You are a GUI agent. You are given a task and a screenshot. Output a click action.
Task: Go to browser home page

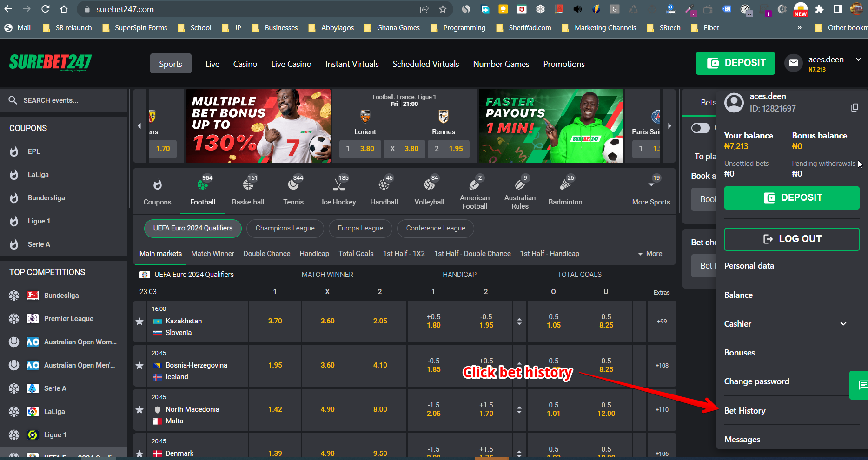(64, 9)
